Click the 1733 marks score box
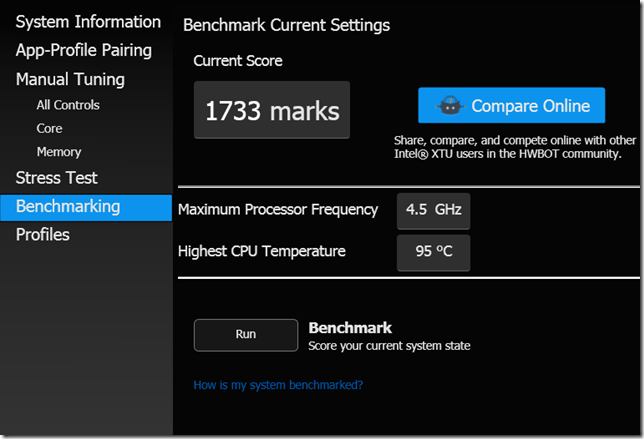Viewport: 644px width, 439px height. [272, 110]
